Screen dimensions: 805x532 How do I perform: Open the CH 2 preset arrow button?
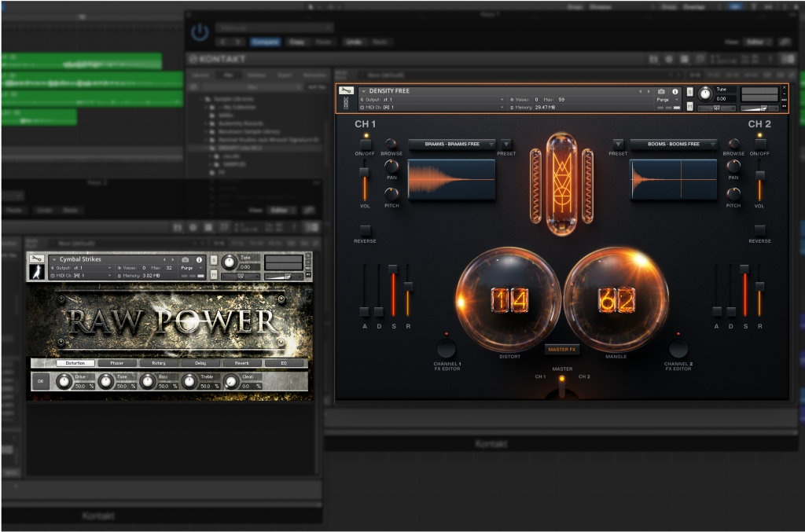click(618, 144)
